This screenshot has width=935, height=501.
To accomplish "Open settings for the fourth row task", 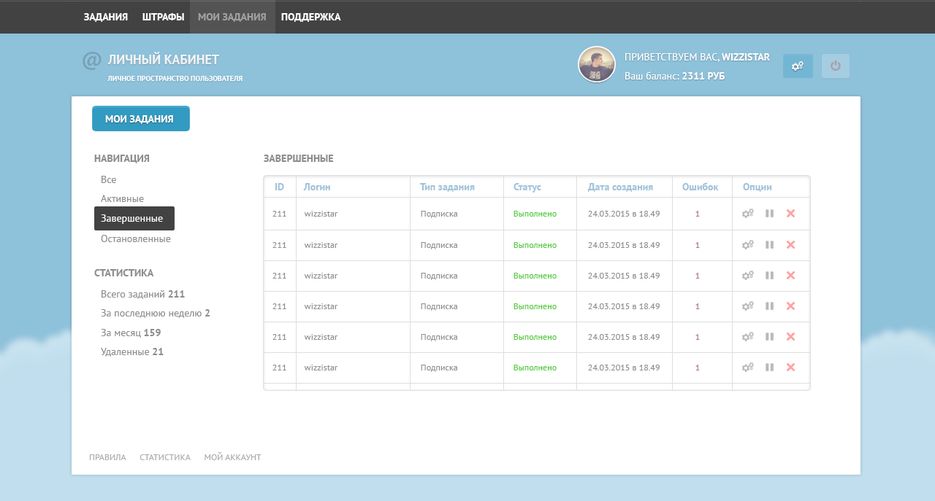I will [748, 306].
